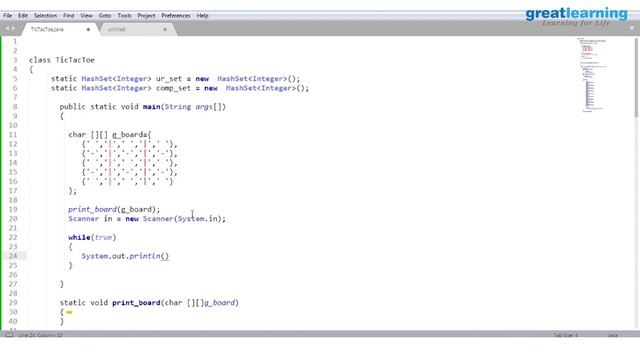Image resolution: width=640 pixels, height=360 pixels.
Task: Open the status bar panel switcher icon
Action: click(9, 335)
